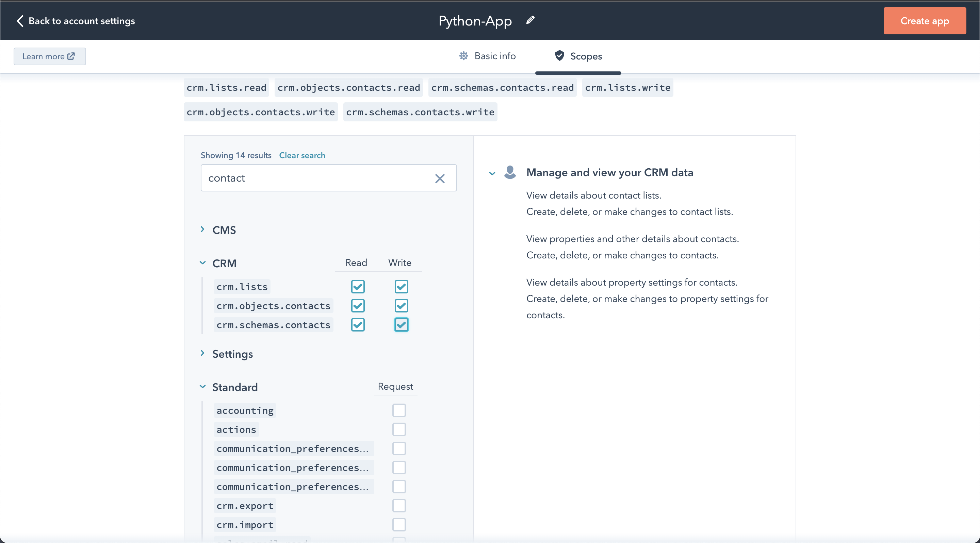Check the crm.export request checkbox
Viewport: 980px width, 543px height.
pos(399,506)
